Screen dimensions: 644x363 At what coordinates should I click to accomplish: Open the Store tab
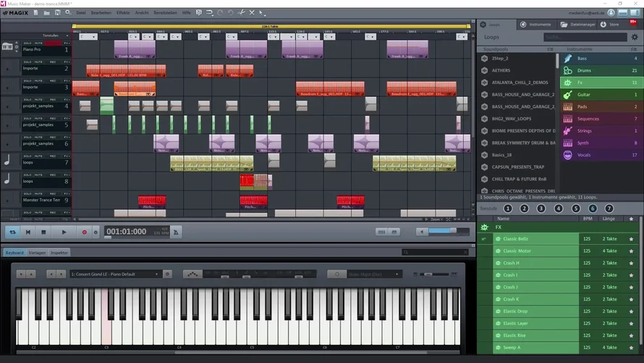610,24
